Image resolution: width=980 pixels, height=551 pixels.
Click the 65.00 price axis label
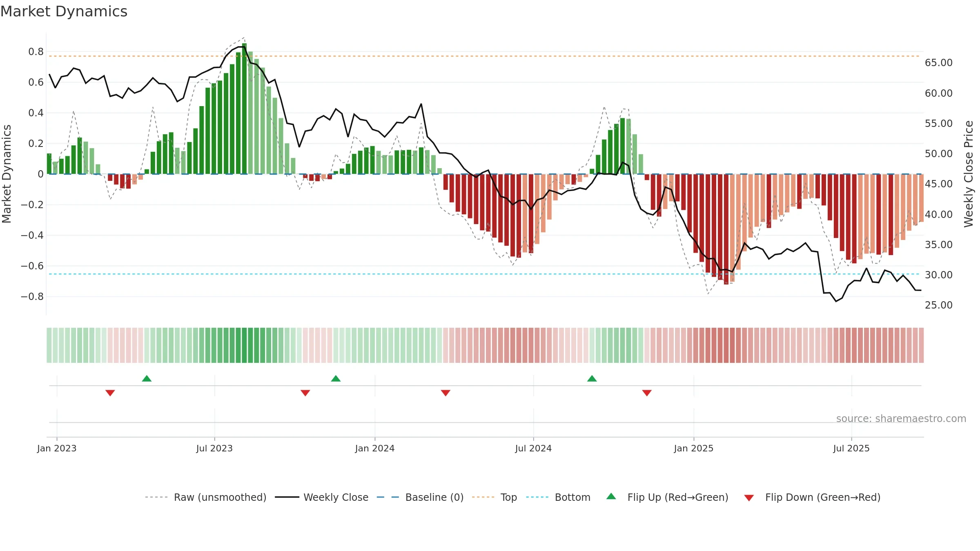(x=939, y=62)
